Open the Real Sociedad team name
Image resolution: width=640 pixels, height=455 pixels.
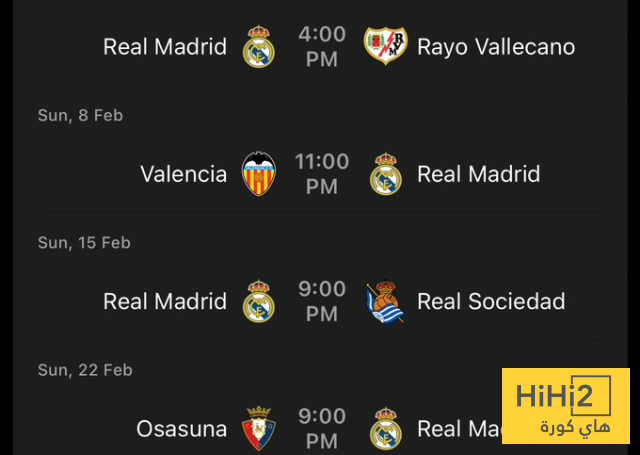tap(491, 301)
